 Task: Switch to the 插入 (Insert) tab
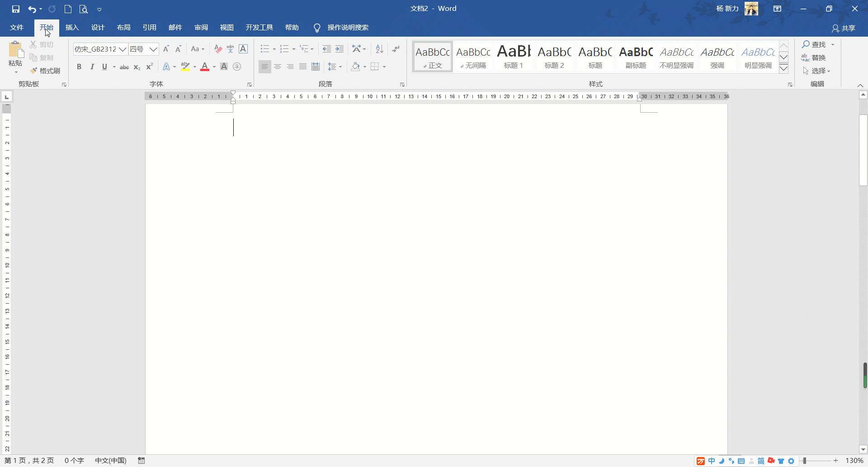click(x=72, y=28)
